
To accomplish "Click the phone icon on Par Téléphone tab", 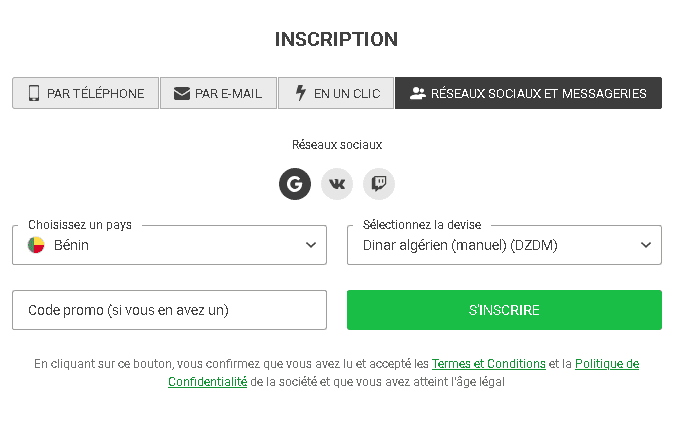I will (34, 93).
